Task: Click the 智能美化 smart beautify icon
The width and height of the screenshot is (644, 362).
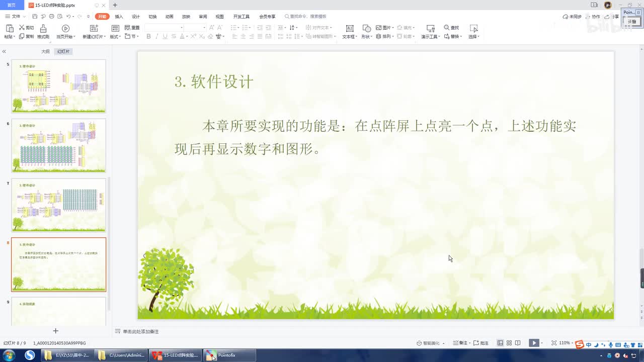Action: click(x=419, y=343)
